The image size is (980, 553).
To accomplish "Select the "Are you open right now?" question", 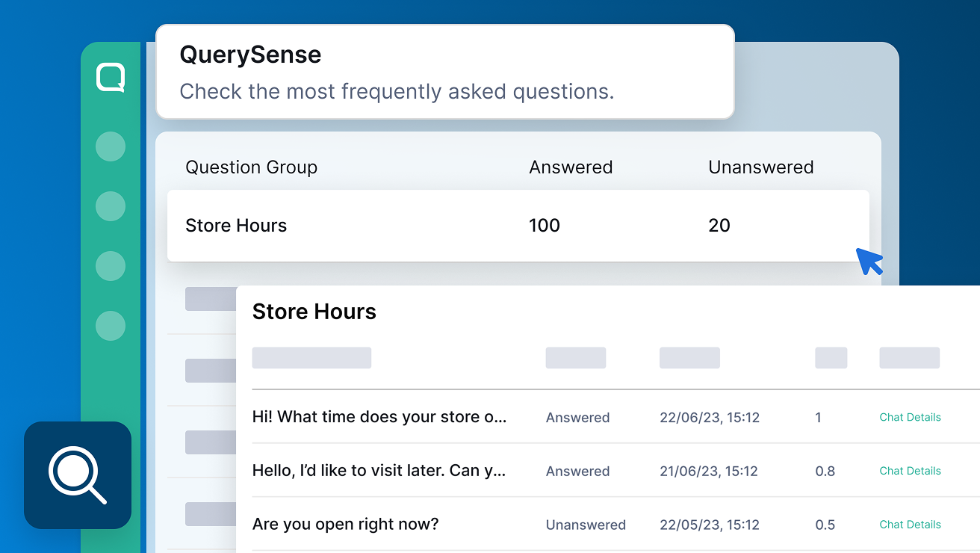I will pyautogui.click(x=345, y=525).
